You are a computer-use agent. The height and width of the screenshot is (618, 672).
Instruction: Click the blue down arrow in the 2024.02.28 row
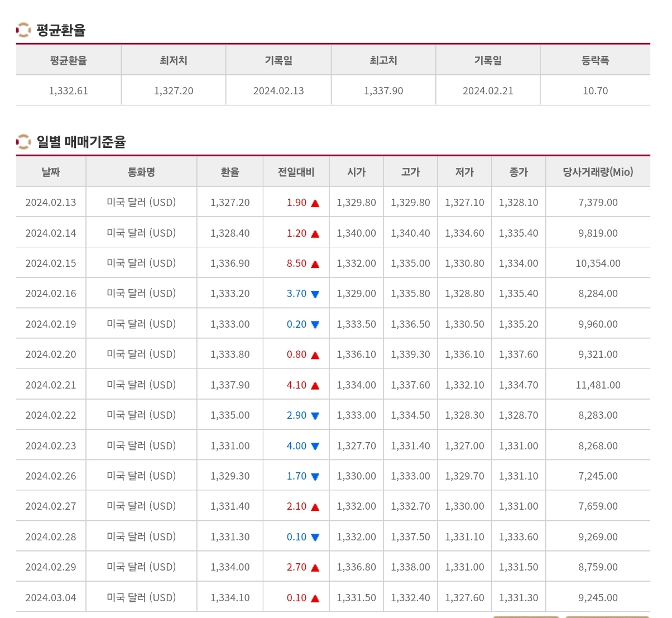click(315, 538)
